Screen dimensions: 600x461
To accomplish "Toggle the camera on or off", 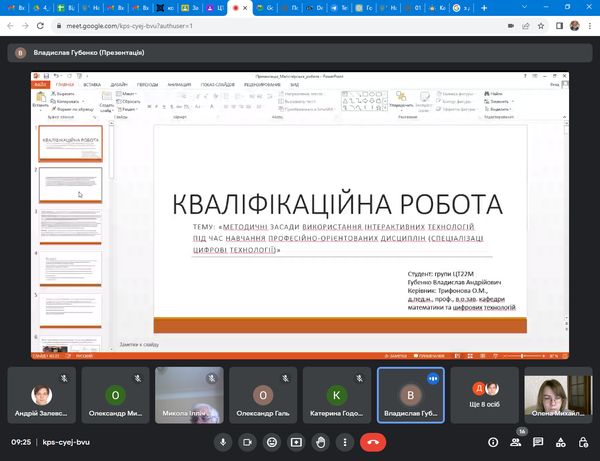I will tap(247, 441).
